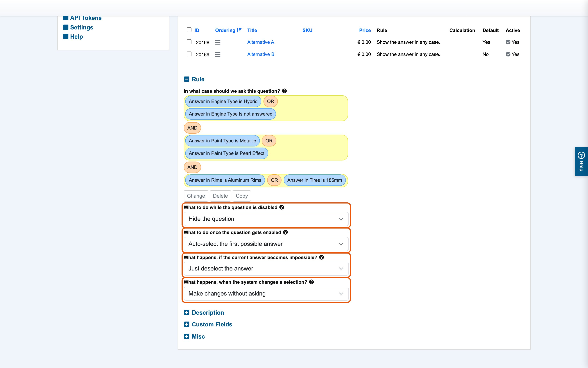Click the Change rule button
588x368 pixels.
(196, 196)
